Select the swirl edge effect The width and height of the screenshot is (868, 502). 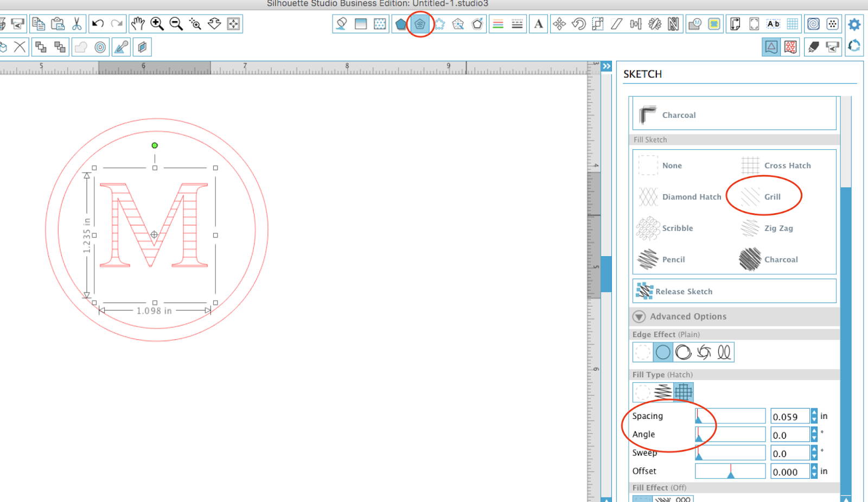click(704, 352)
